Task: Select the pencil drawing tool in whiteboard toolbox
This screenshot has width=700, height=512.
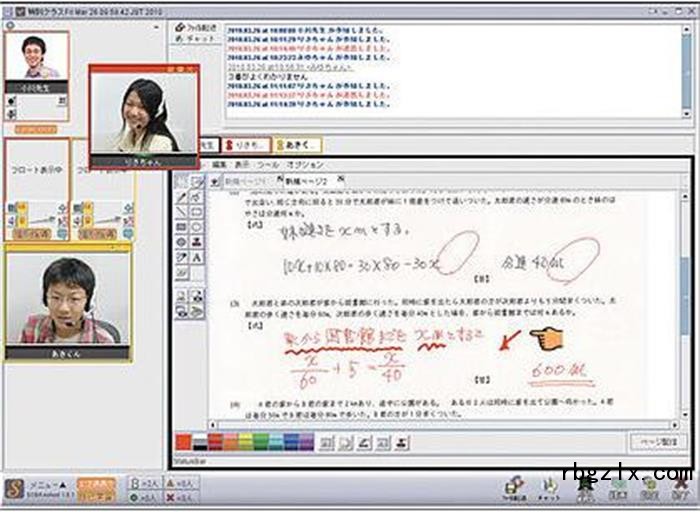Action: pos(182,197)
